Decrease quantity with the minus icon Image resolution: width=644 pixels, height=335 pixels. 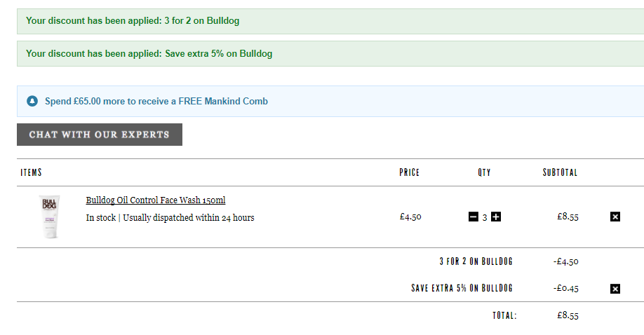pyautogui.click(x=473, y=217)
